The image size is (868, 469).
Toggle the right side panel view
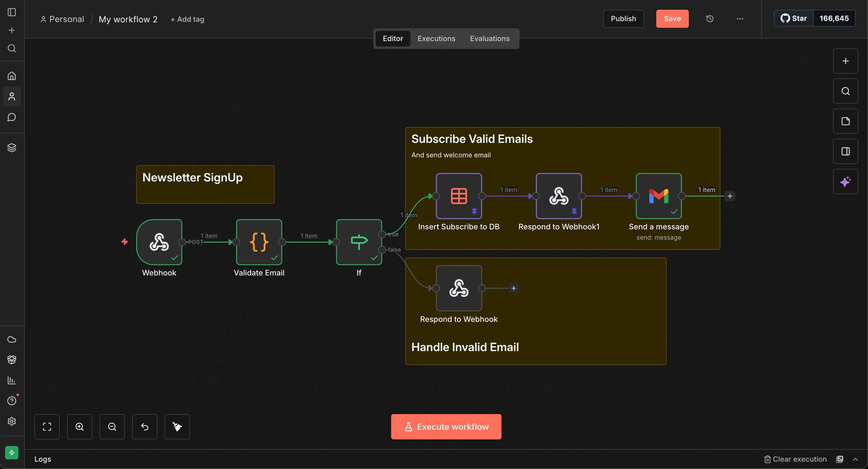coord(846,151)
